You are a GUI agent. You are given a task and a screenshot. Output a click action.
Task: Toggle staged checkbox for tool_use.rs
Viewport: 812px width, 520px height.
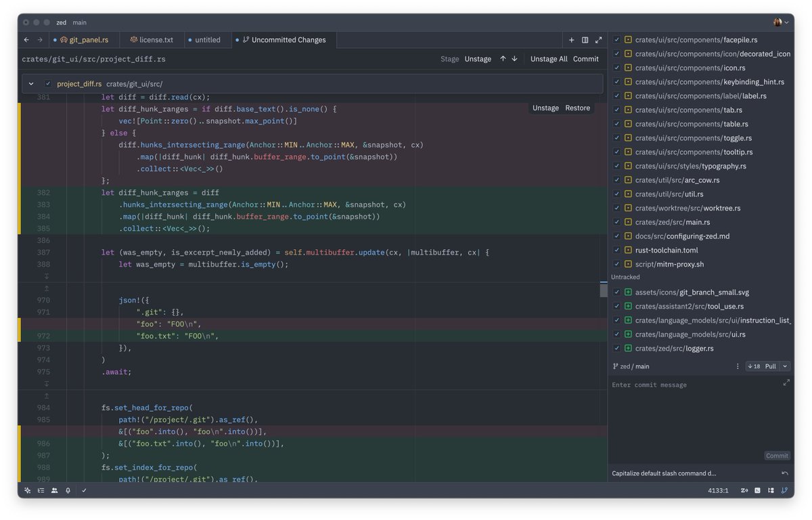point(616,307)
